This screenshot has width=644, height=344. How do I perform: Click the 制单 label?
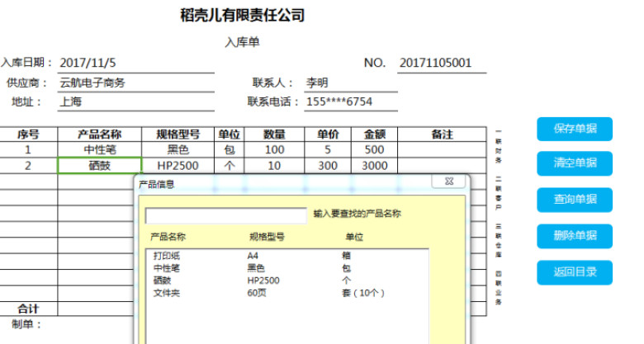click(26, 324)
